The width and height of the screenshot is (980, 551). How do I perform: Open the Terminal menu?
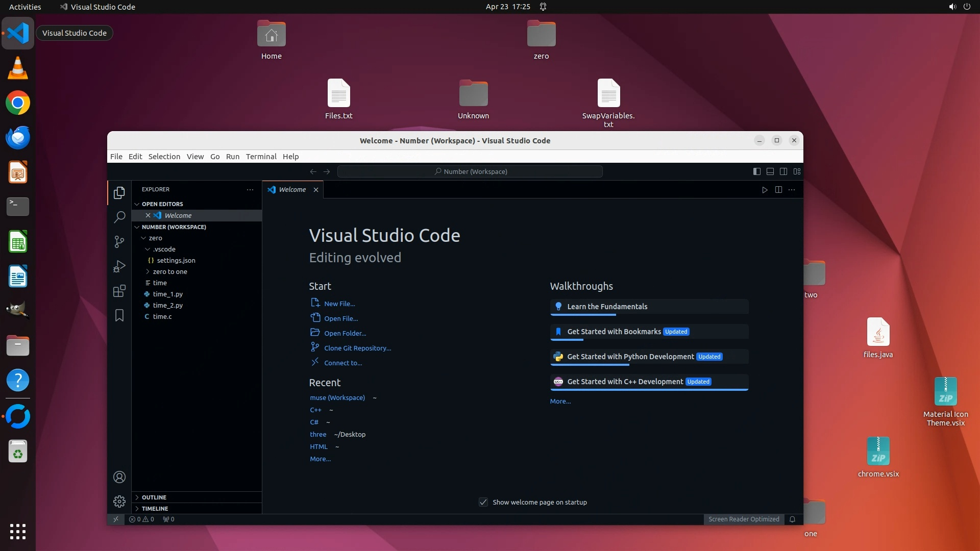coord(261,157)
